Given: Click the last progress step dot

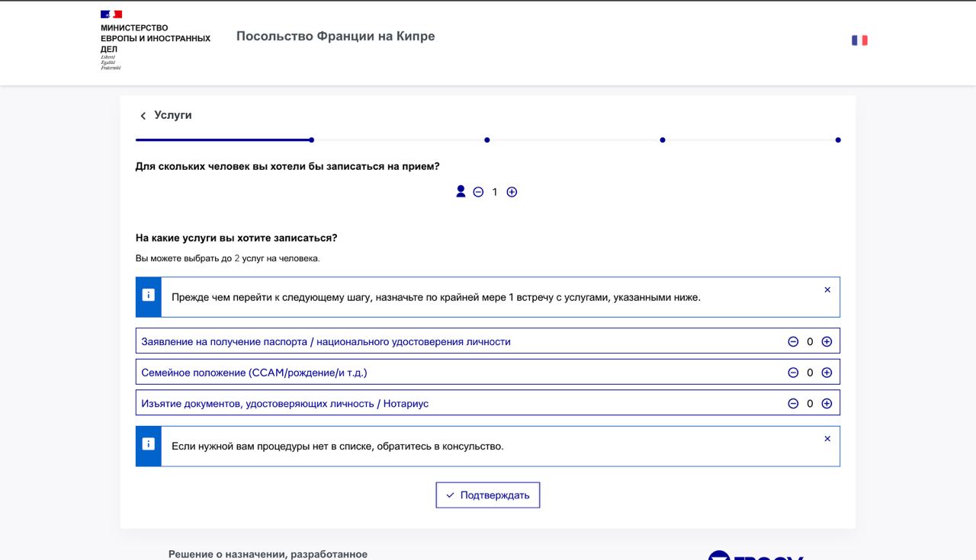Looking at the screenshot, I should point(838,140).
